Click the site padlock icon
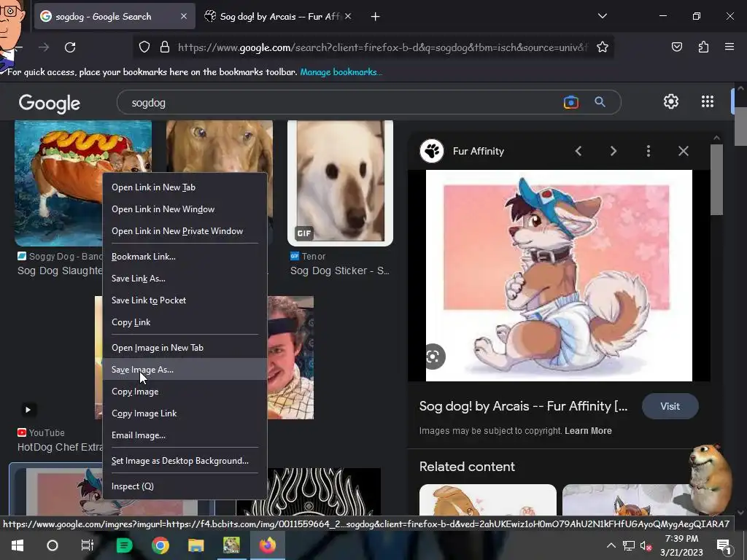747x560 pixels. coord(165,47)
